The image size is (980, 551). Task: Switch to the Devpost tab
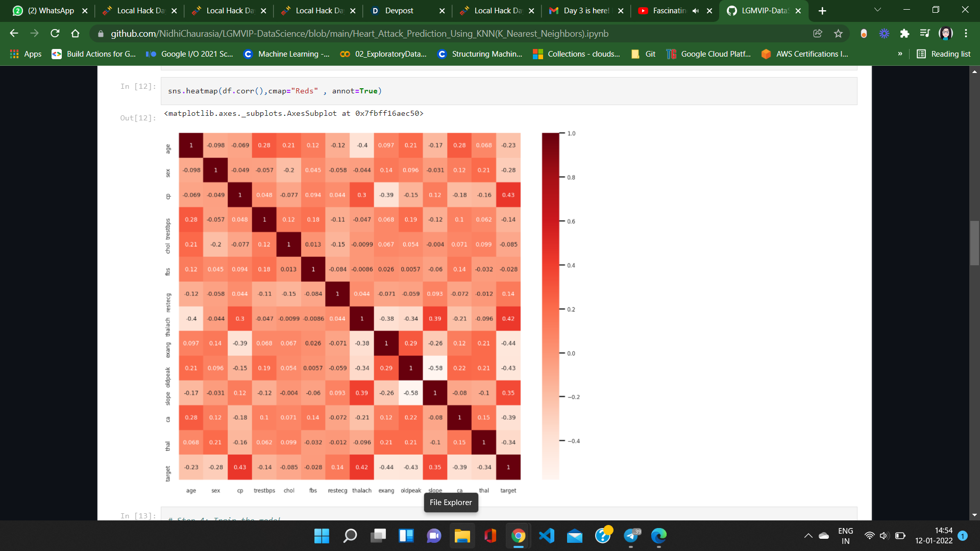tap(399, 11)
